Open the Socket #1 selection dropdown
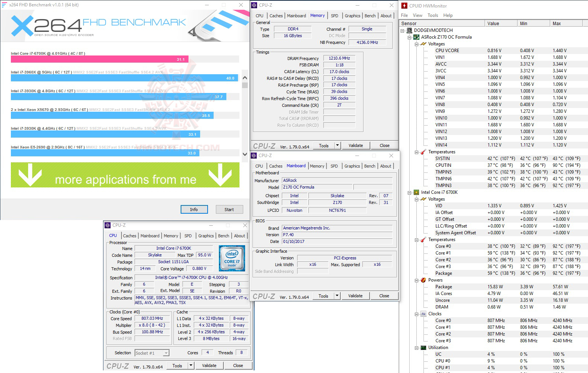Viewport: 588px width, 373px height. [166, 353]
